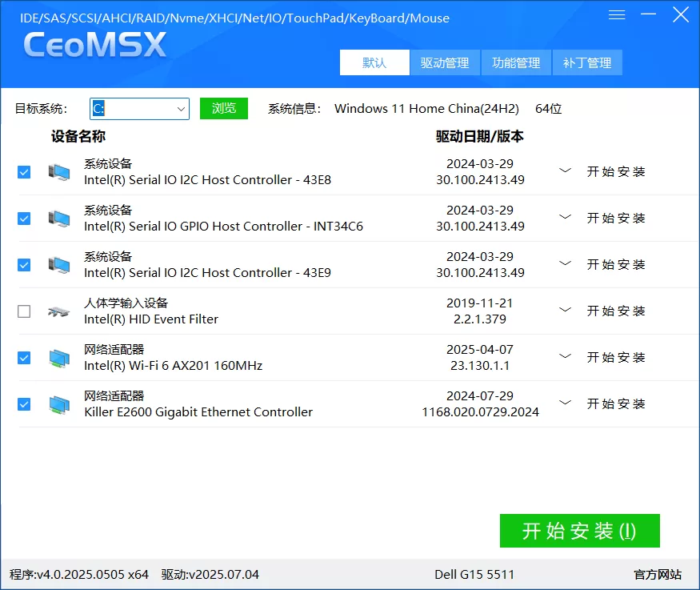The width and height of the screenshot is (700, 590).
Task: Click the system device icon for 43E9 controller
Action: [x=58, y=264]
